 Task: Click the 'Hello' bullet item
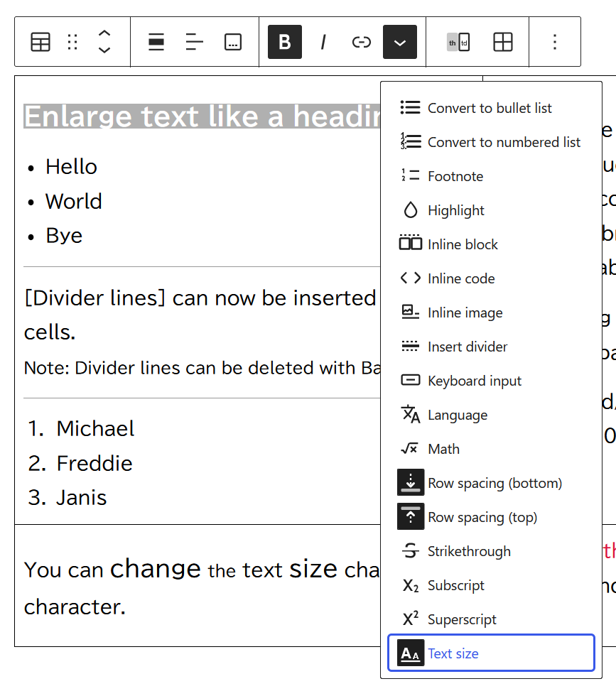point(71,167)
